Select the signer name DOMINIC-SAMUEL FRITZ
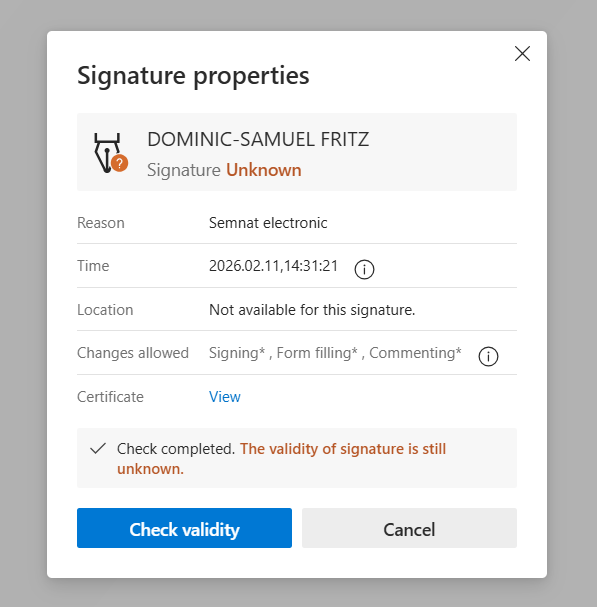This screenshot has width=597, height=607. (258, 139)
